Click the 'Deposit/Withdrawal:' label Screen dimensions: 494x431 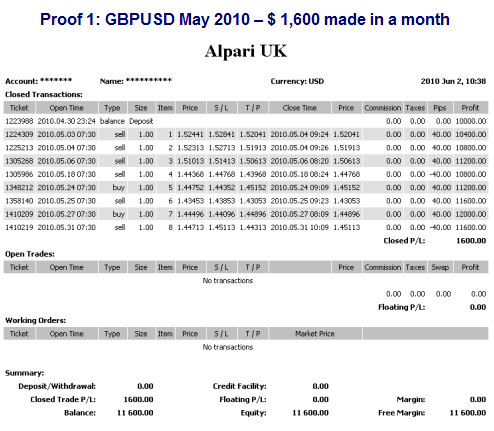[x=57, y=387]
